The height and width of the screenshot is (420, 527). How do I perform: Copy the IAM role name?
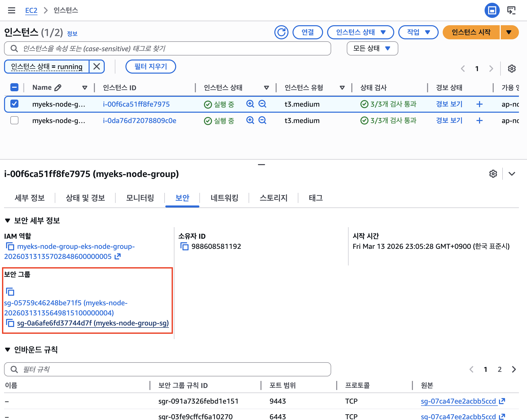10,247
